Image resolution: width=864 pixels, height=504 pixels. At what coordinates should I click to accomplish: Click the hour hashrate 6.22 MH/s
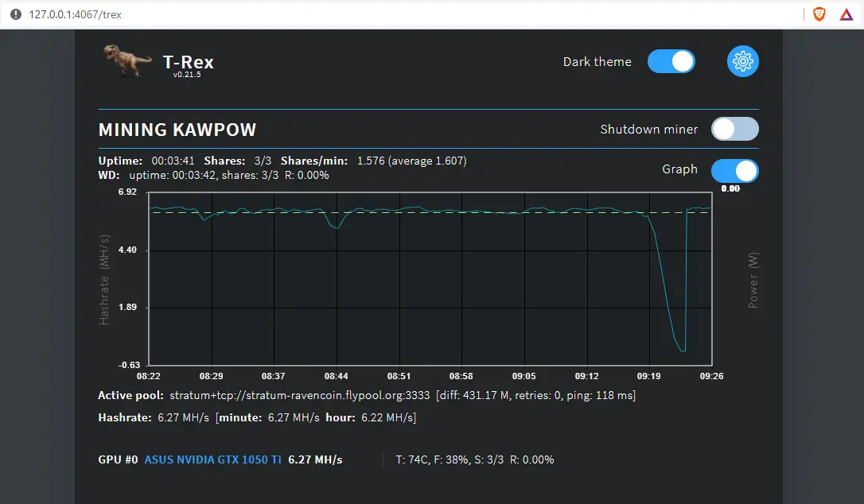point(387,417)
